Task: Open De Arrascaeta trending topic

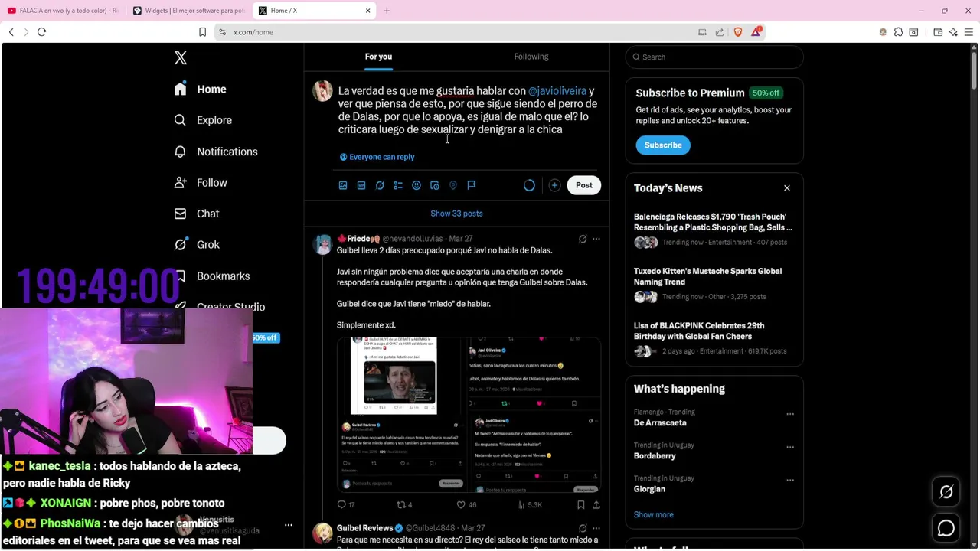Action: pos(660,423)
